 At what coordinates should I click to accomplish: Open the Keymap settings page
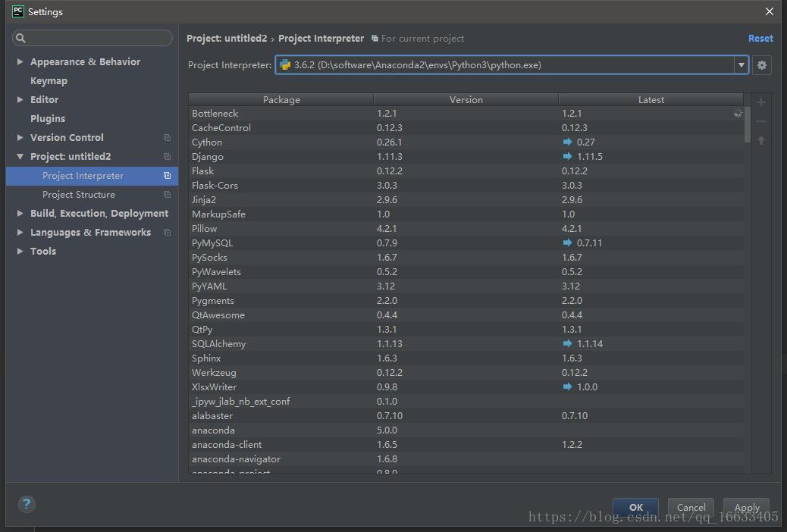[49, 81]
